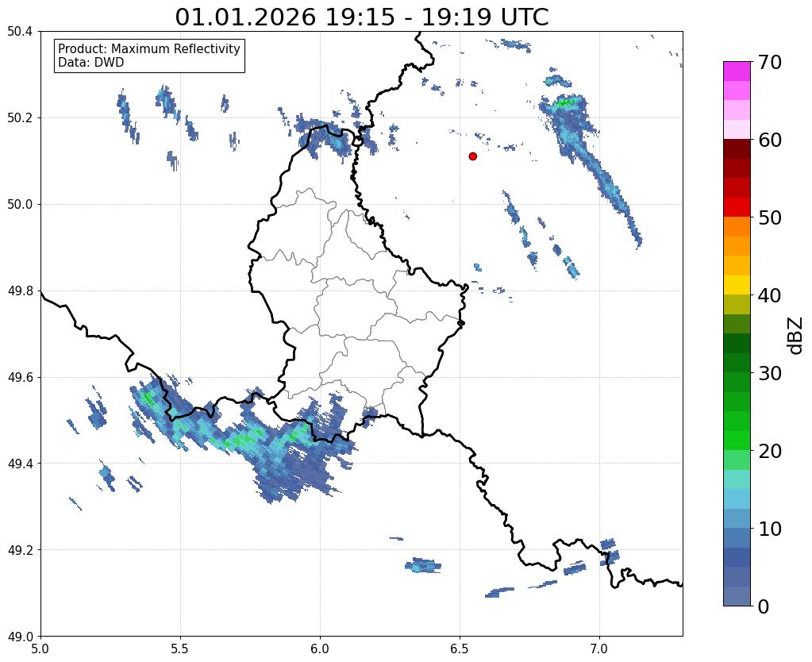Click the title timestamp 01.01.2026 19:15 - 19:19 UTC
Screen dimensions: 812x662
(361, 17)
